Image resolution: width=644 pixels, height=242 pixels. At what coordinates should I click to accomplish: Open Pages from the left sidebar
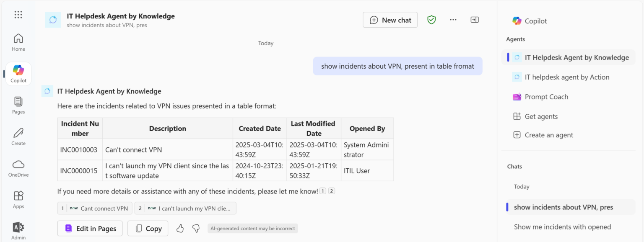click(18, 105)
